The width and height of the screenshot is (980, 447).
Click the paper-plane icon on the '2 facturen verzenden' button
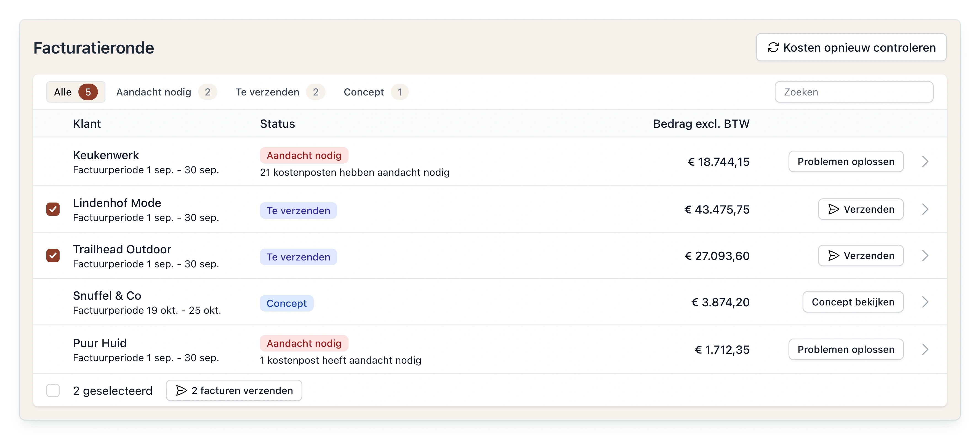[x=182, y=390]
